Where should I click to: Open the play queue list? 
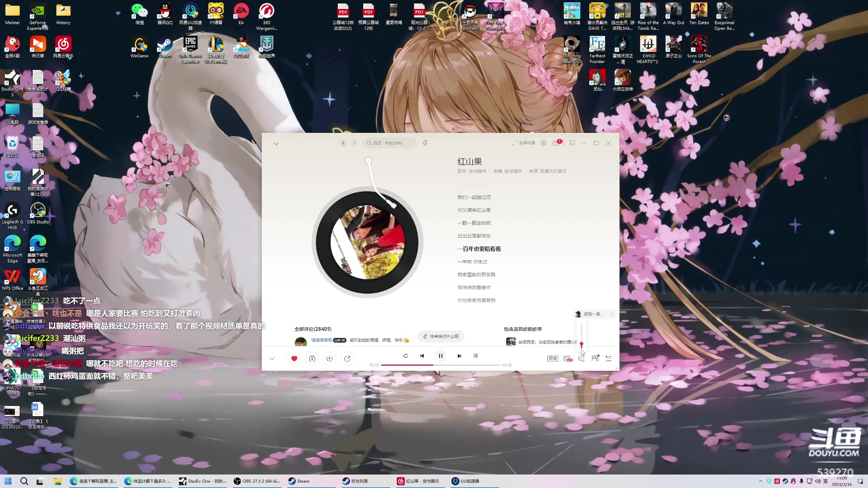(609, 358)
